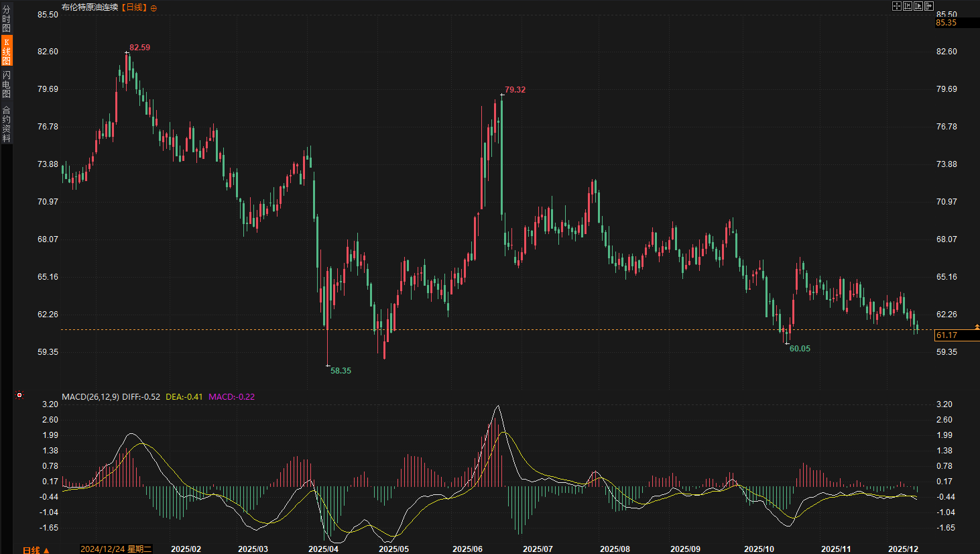Click the DIFF:-0.52 value
The height and width of the screenshot is (554, 980).
(x=141, y=396)
